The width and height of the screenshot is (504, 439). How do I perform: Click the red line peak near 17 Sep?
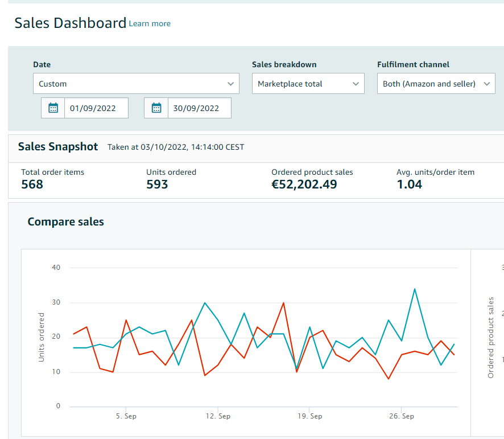click(x=283, y=303)
